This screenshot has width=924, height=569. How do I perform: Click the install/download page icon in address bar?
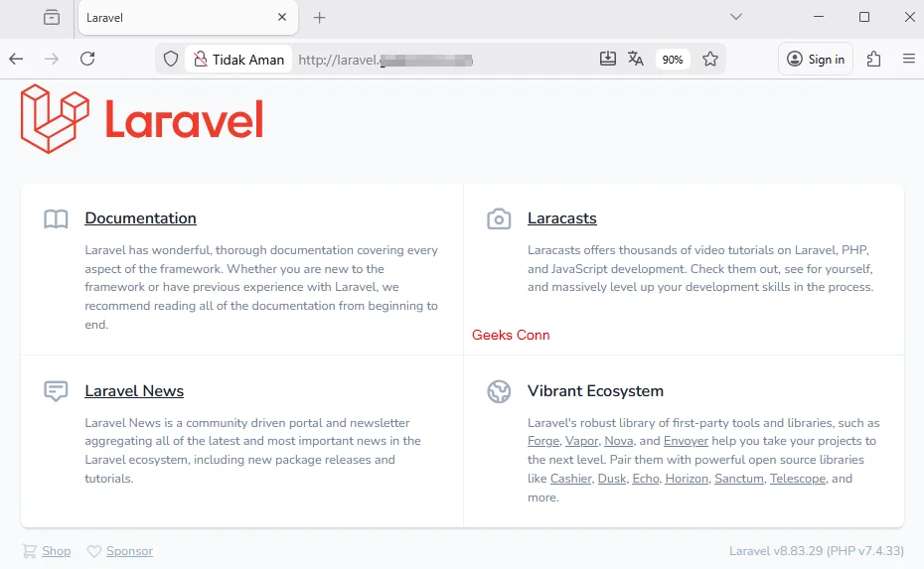pyautogui.click(x=607, y=59)
